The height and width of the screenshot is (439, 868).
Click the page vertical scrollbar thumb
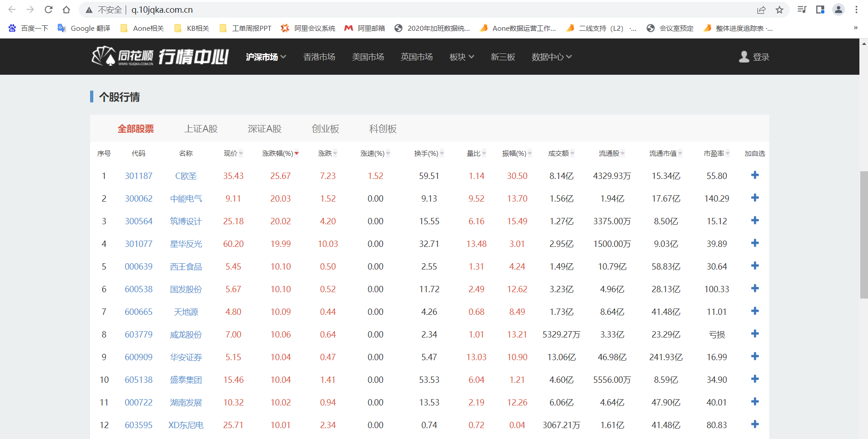[x=864, y=235]
